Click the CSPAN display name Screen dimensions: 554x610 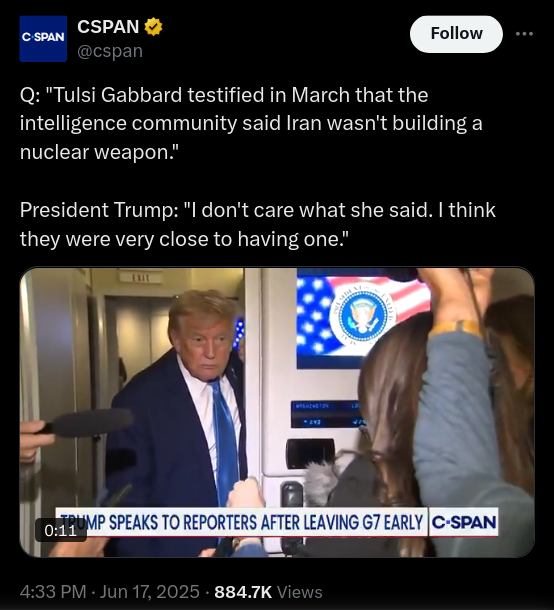click(x=108, y=27)
